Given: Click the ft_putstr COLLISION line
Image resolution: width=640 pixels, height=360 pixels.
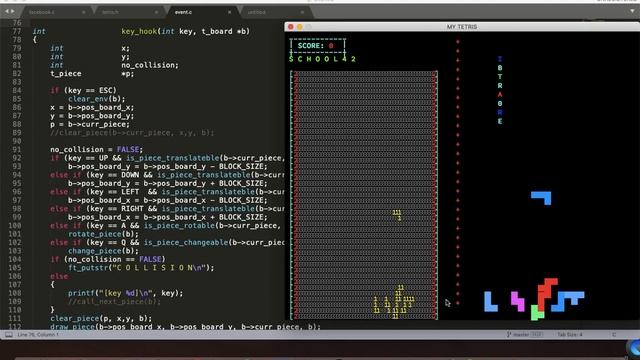Looking at the screenshot, I should click(x=141, y=268).
